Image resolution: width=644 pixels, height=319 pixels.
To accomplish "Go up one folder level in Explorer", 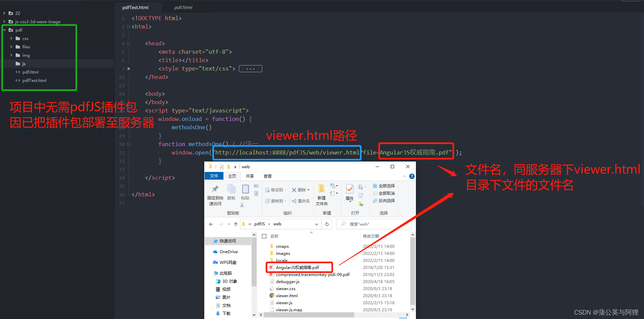I will [x=236, y=224].
